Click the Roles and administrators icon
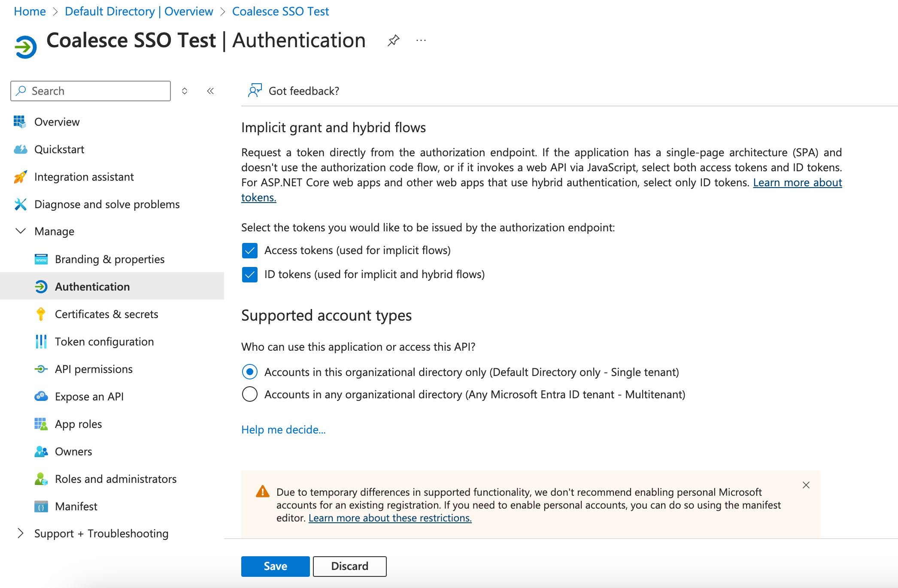The image size is (898, 588). pyautogui.click(x=41, y=479)
